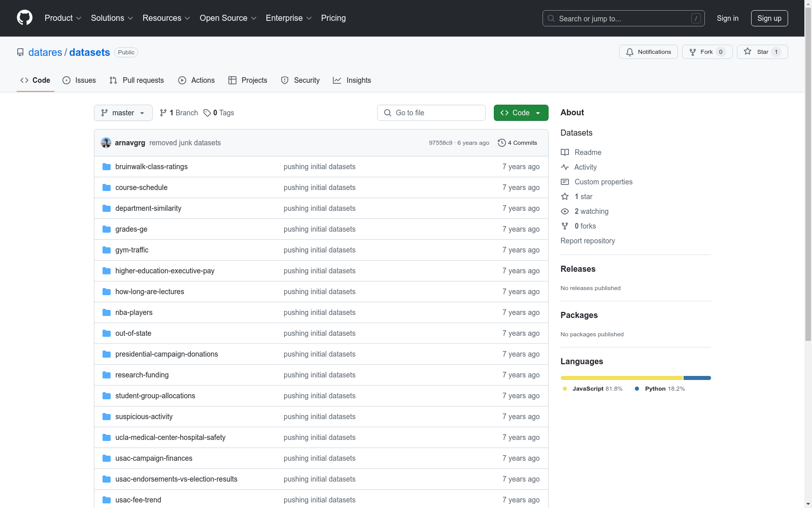Screen dimensions: 812x508
Task: Focus the Go to file field
Action: [431, 113]
